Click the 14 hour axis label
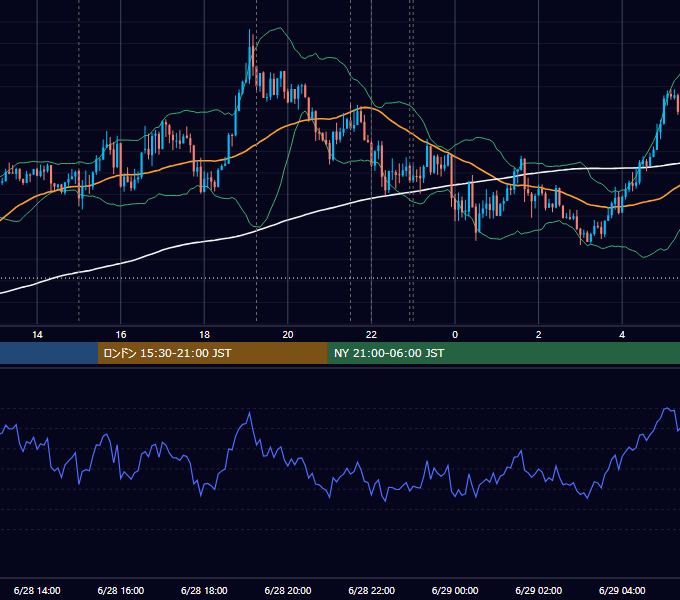Screen dimensions: 680x600 (37, 335)
